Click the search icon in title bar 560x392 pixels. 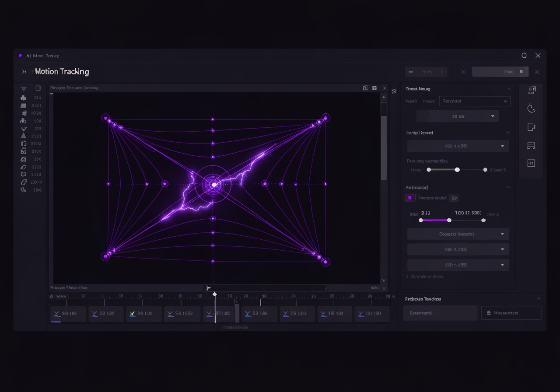(x=524, y=56)
